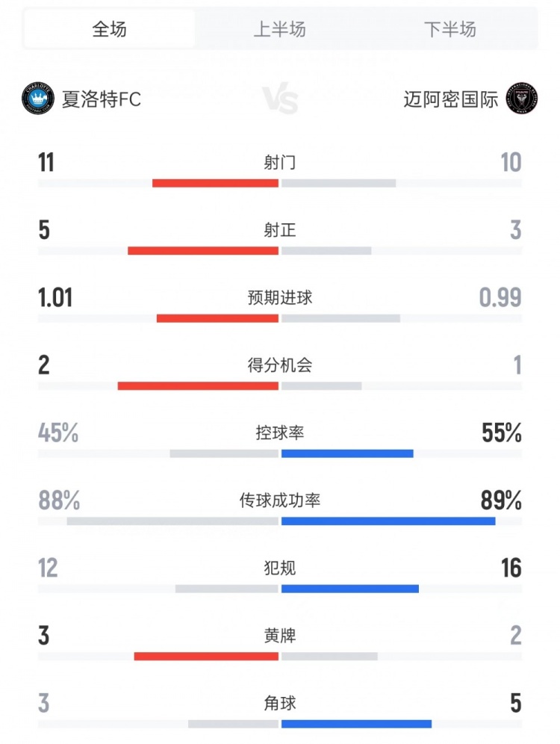Click the 射正 (shots on target) stat
Image resolution: width=560 pixels, height=744 pixels.
coord(280,230)
